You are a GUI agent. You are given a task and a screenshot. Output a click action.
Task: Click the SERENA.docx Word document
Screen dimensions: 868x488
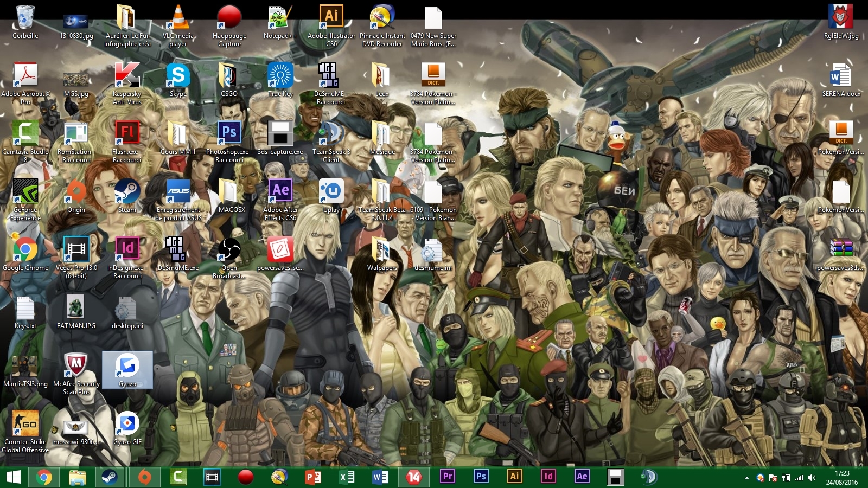[x=841, y=80]
